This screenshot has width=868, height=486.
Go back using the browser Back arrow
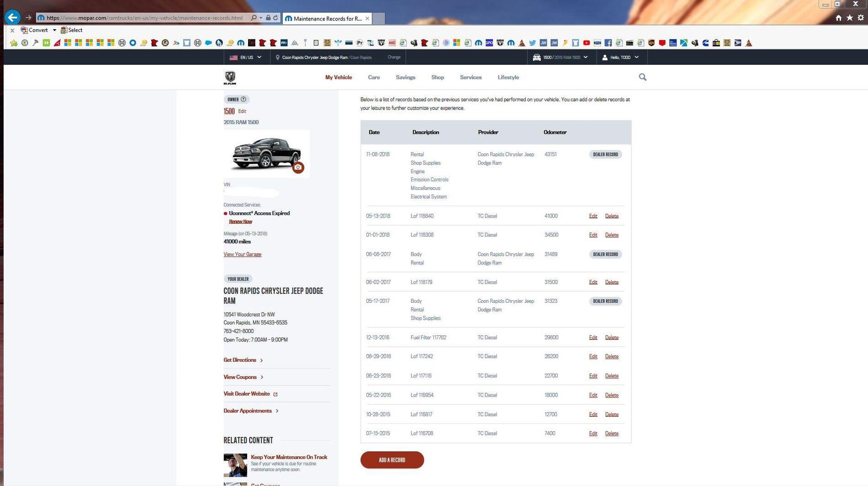point(12,17)
